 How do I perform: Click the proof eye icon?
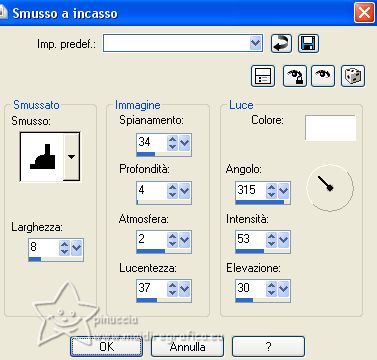click(x=323, y=76)
